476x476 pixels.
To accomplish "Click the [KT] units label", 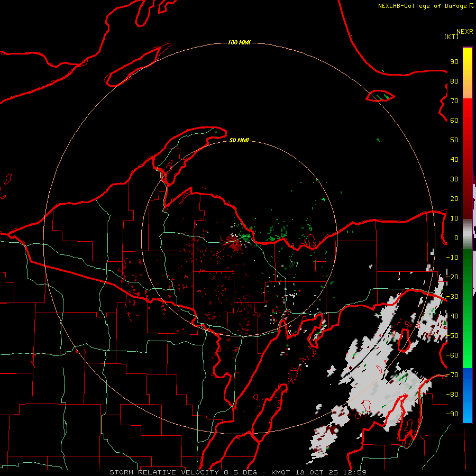I will point(452,36).
